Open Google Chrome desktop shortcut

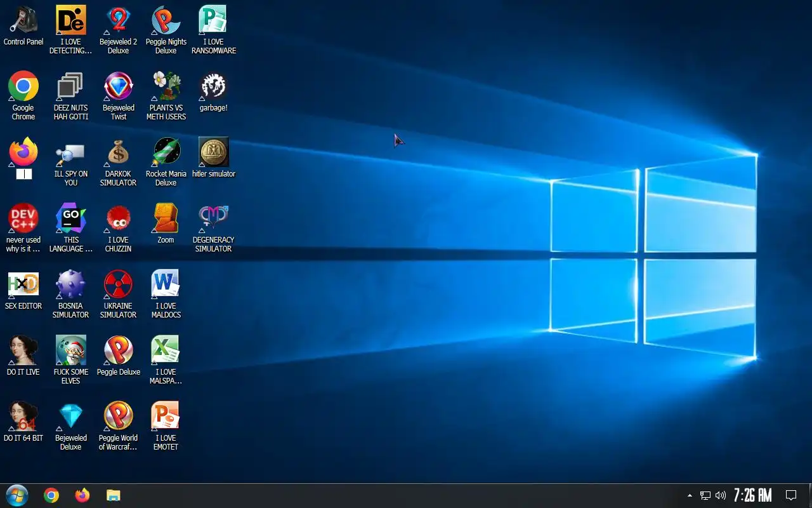23,86
